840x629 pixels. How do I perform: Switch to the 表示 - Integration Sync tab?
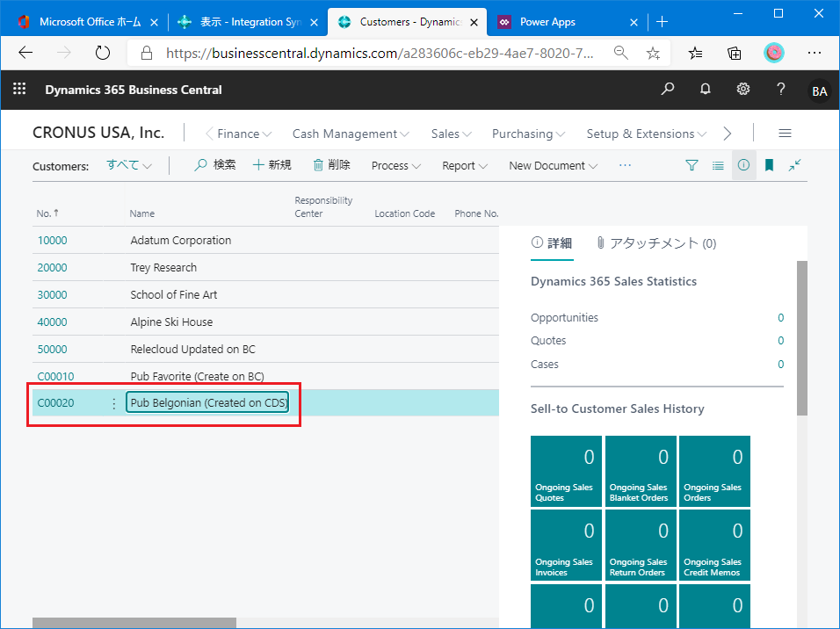(247, 22)
